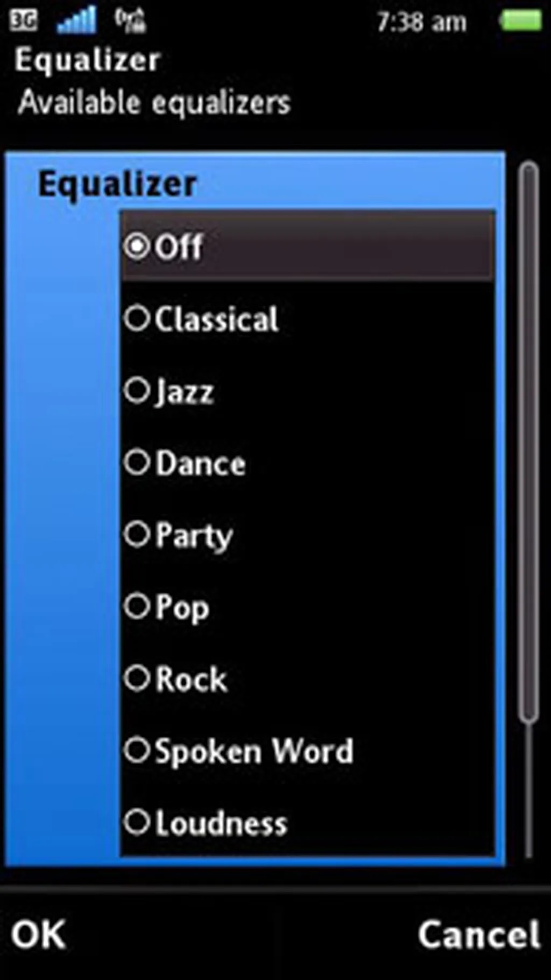Tap the clock showing 7:38 am

(x=421, y=22)
